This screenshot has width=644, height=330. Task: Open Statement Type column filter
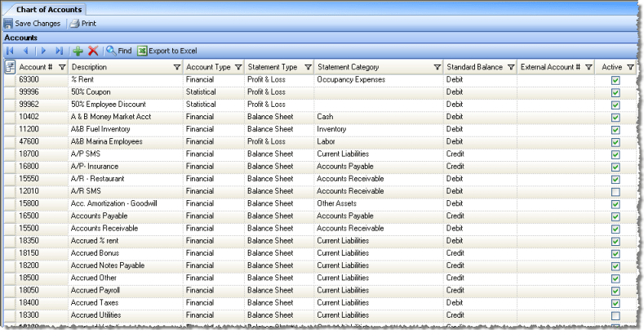point(308,67)
